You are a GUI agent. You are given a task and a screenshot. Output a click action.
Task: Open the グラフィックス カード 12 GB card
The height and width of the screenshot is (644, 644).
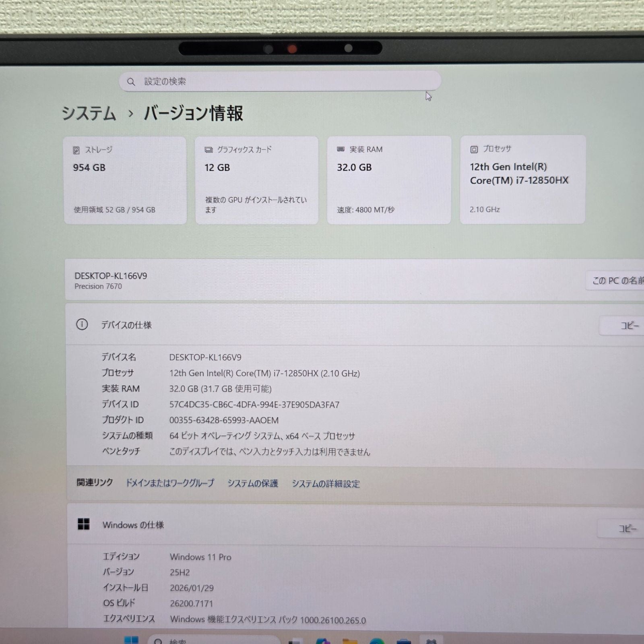coord(257,180)
